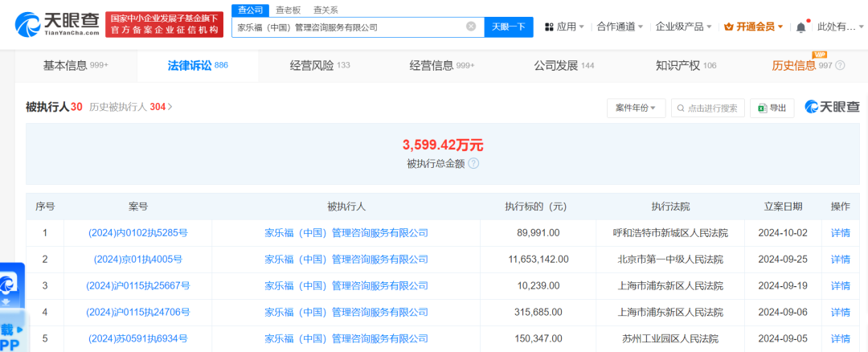This screenshot has width=868, height=352.
Task: Click company name link in row 3
Action: pyautogui.click(x=346, y=285)
